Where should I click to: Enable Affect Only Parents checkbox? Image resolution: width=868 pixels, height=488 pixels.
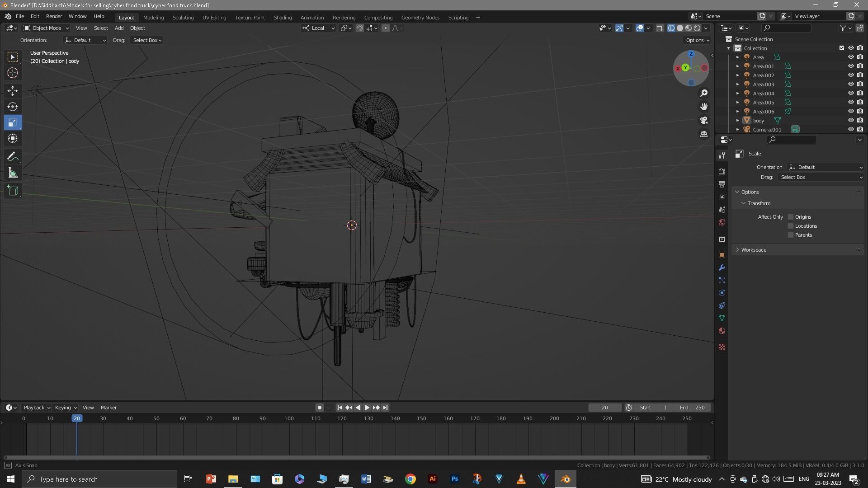[x=791, y=235]
